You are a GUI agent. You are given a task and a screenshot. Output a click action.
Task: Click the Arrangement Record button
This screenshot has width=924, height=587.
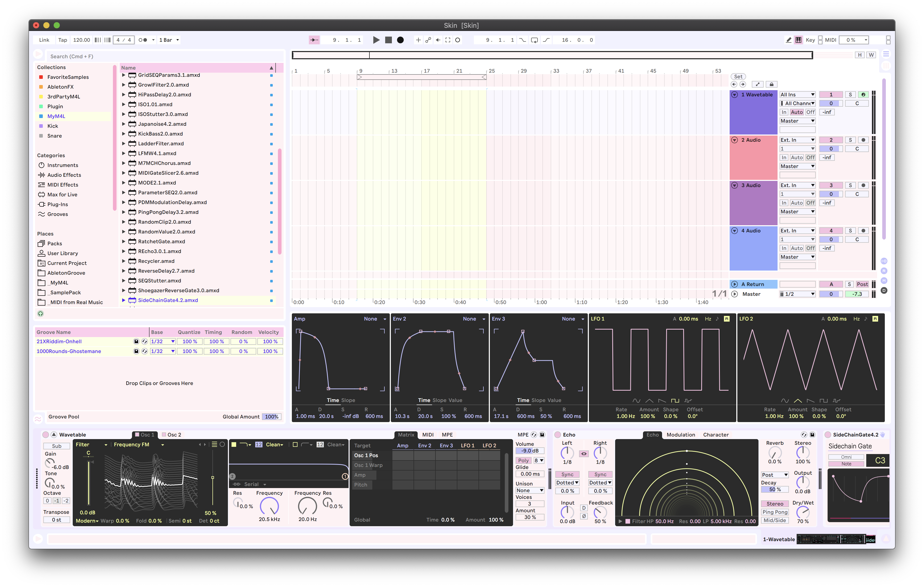pyautogui.click(x=400, y=40)
